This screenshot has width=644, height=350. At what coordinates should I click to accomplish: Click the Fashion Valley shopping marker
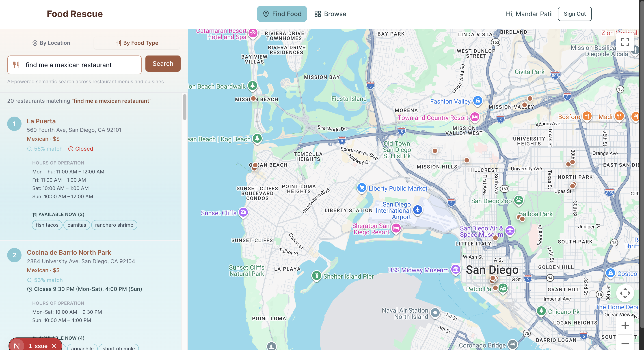click(478, 101)
